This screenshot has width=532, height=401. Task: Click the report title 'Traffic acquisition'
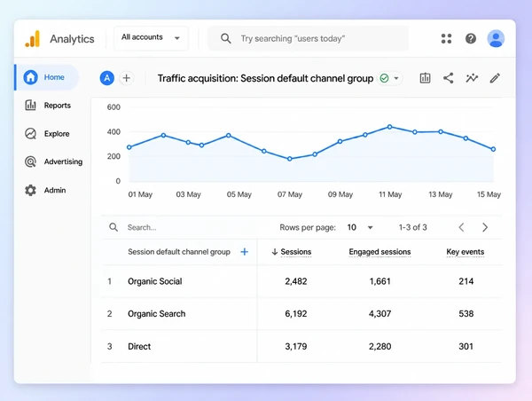pos(265,78)
